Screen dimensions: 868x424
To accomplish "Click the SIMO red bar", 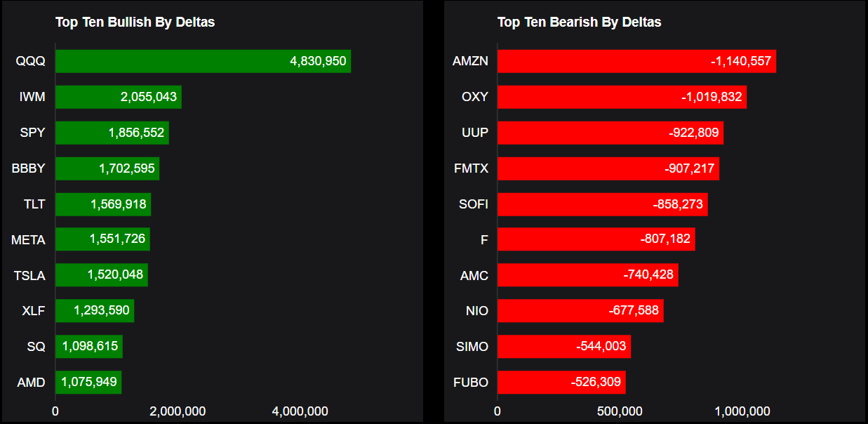I will pyautogui.click(x=564, y=347).
